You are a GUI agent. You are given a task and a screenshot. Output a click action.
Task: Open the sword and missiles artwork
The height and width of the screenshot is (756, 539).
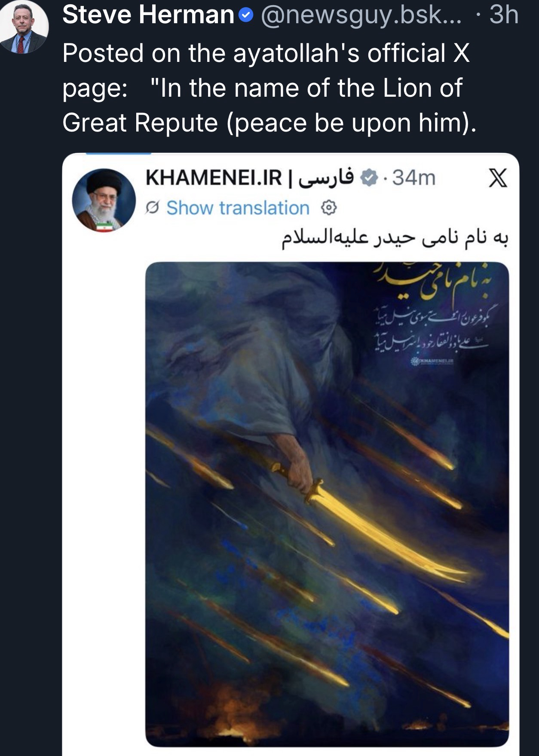tap(327, 504)
